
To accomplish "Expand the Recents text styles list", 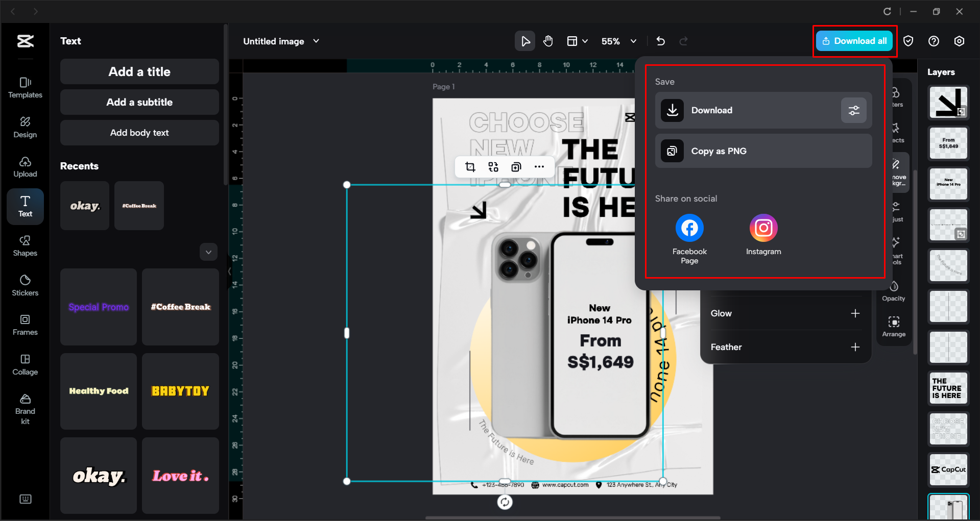I will click(208, 252).
